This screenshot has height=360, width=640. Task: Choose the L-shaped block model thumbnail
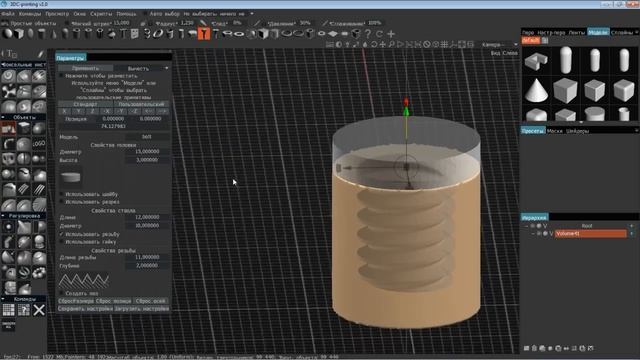(x=536, y=61)
